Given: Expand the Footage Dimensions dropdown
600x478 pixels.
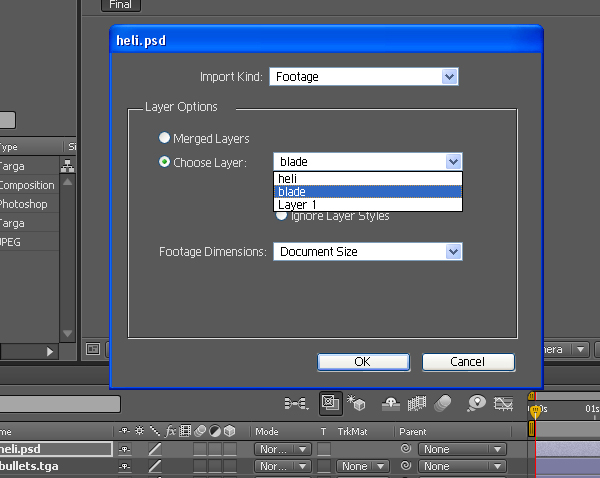Looking at the screenshot, I should pos(368,252).
